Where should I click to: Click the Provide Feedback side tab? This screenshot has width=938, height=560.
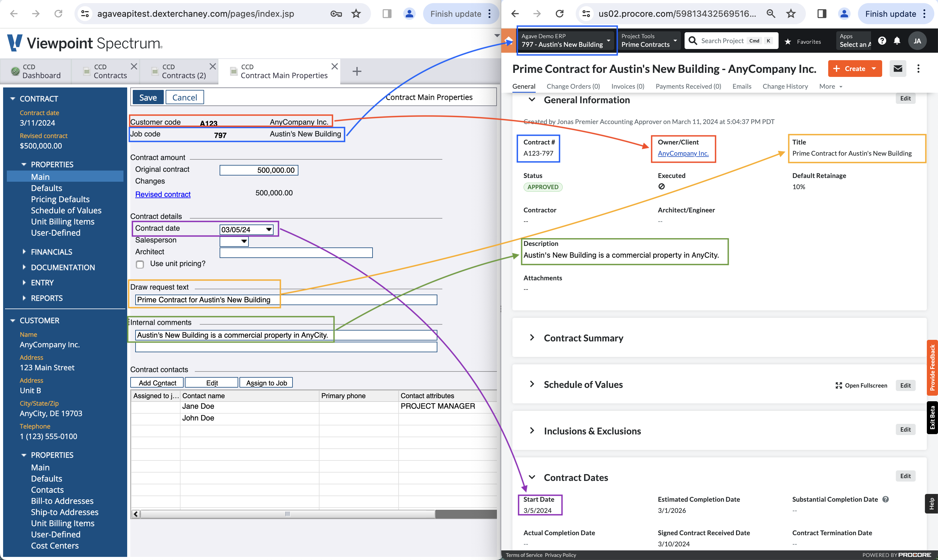point(932,367)
